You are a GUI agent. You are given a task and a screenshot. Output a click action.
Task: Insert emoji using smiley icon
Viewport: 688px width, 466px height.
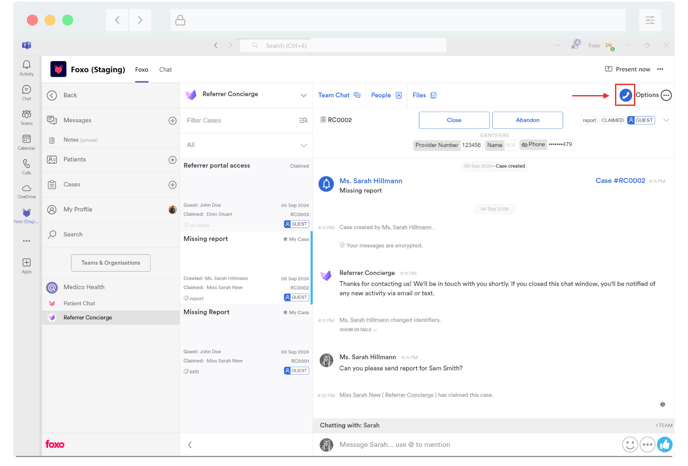pyautogui.click(x=630, y=444)
